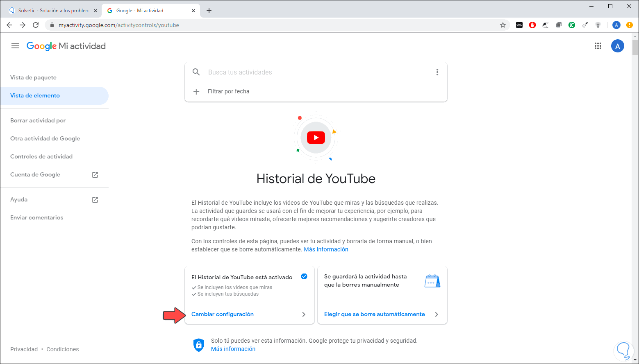639x364 pixels.
Task: Open the main hamburger menu
Action: tap(15, 46)
